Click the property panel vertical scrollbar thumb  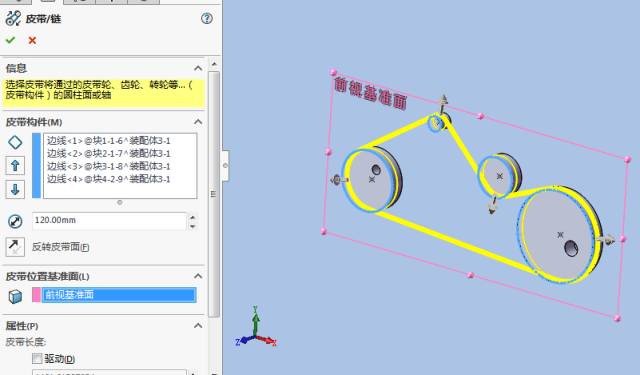coord(214,194)
